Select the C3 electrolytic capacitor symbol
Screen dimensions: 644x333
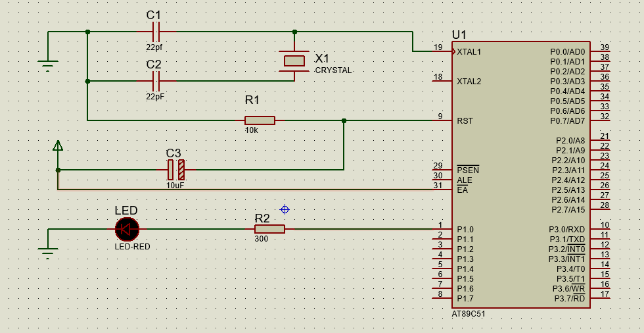pyautogui.click(x=176, y=170)
